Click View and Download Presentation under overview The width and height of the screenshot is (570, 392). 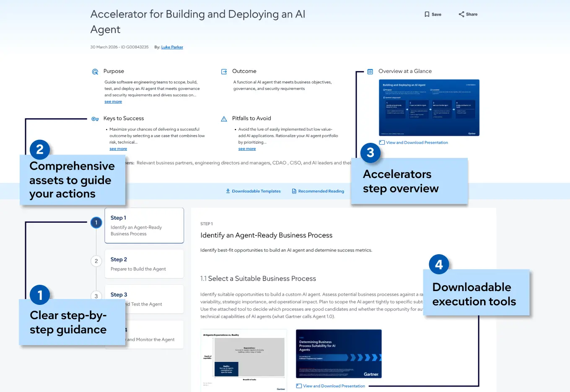pos(417,143)
